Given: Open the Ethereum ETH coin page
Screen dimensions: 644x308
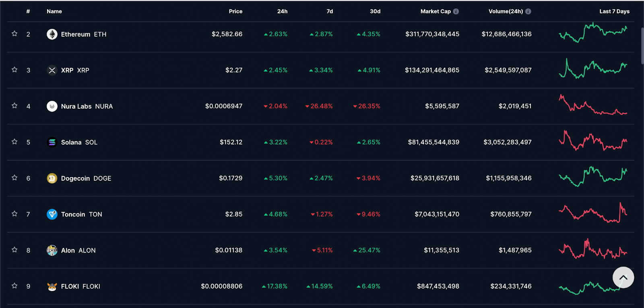Looking at the screenshot, I should point(84,34).
